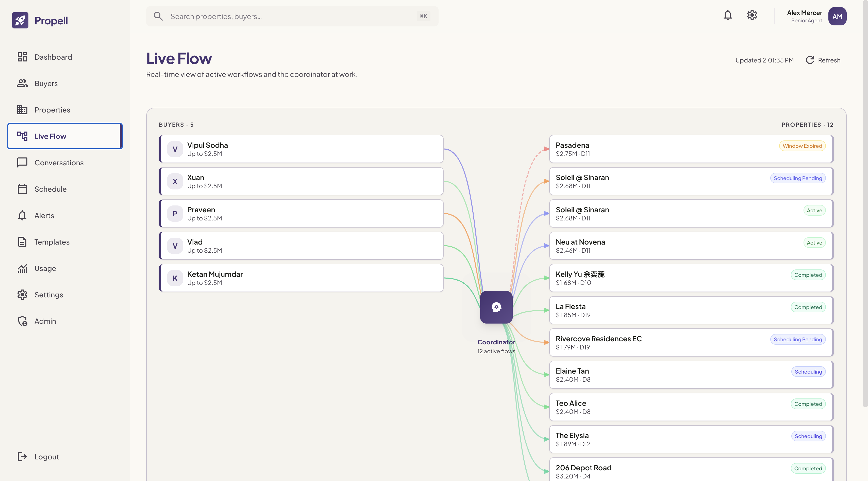Switch to the Schedule page
The height and width of the screenshot is (481, 868).
click(x=65, y=189)
